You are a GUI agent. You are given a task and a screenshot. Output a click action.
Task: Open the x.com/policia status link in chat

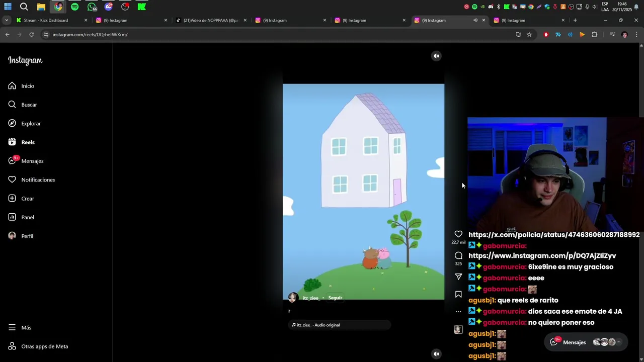554,235
